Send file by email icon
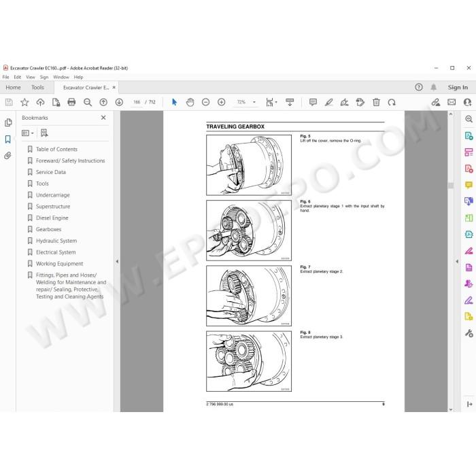This screenshot has height=476, width=476. 452,102
